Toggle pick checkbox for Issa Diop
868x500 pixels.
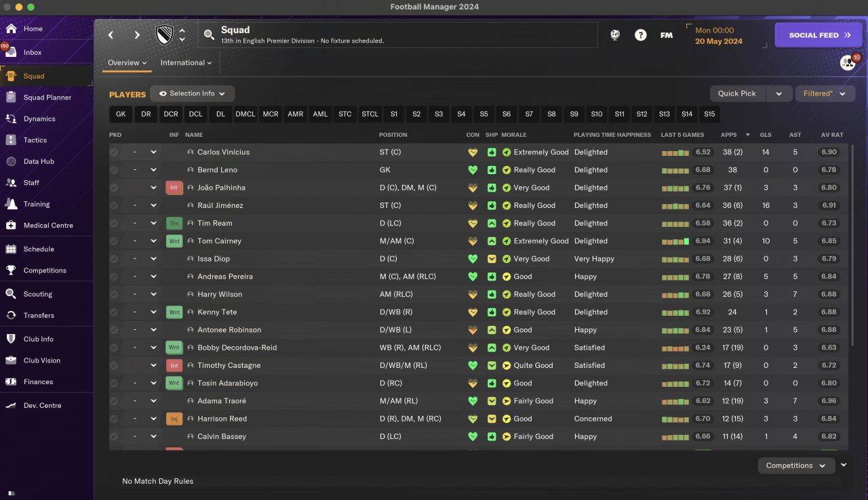(114, 259)
